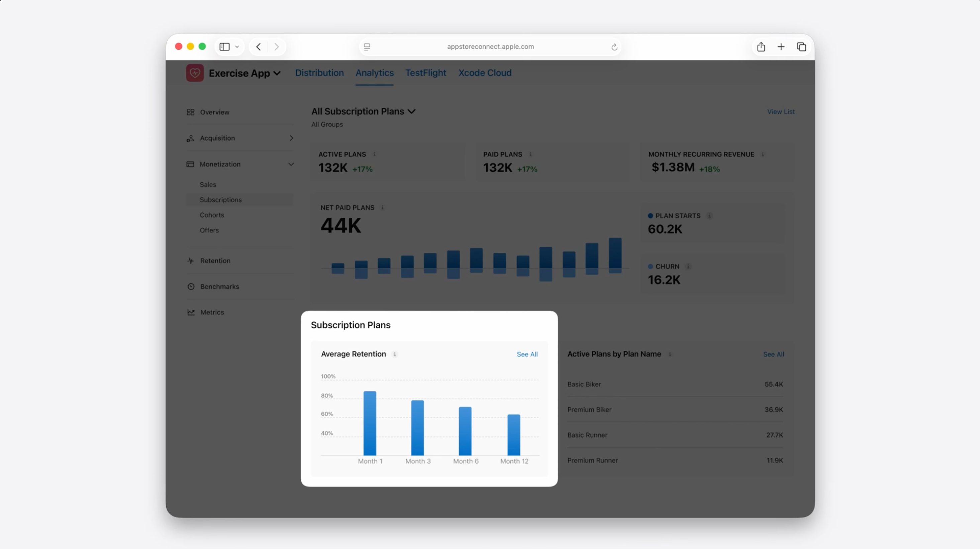
Task: Toggle the Safari sidebar icon
Action: (x=225, y=47)
